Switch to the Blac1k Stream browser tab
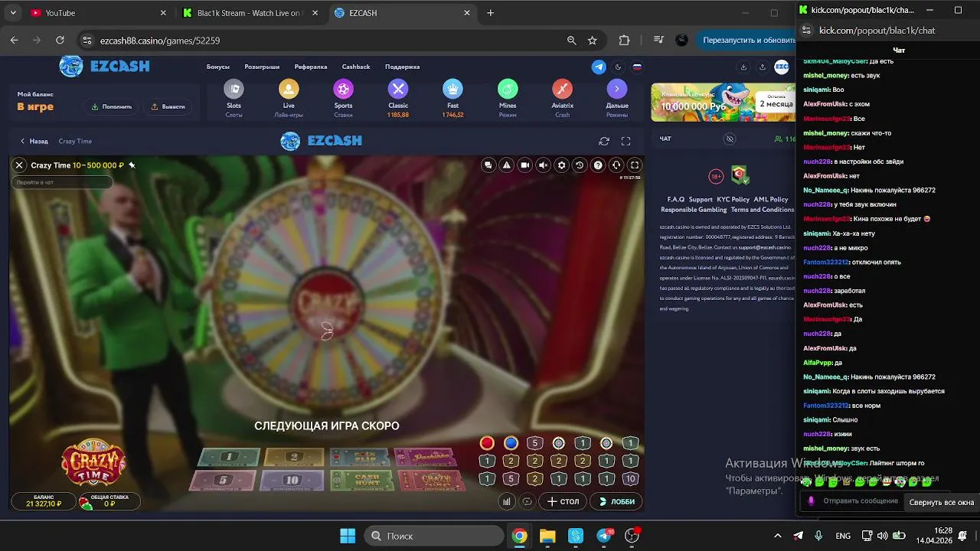The image size is (980, 551). click(x=249, y=13)
